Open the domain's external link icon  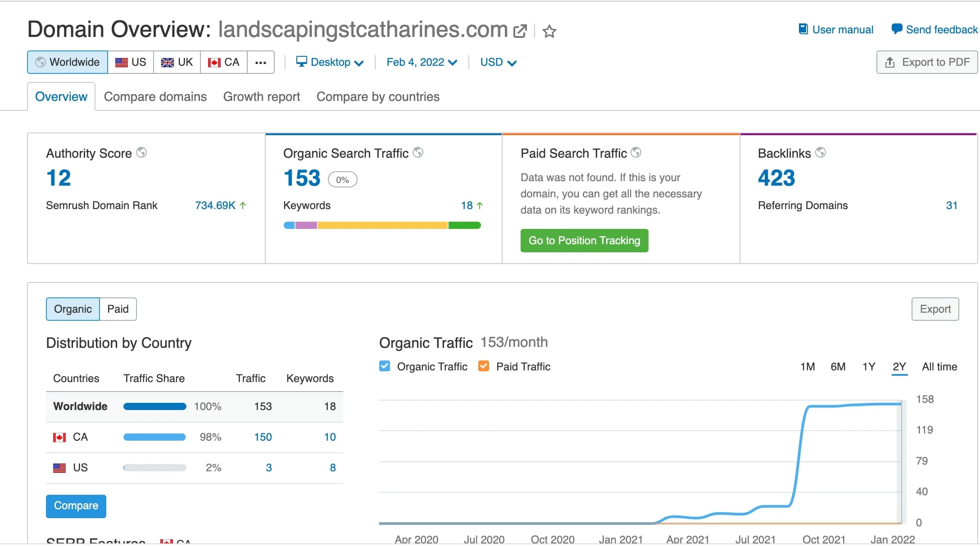(520, 31)
